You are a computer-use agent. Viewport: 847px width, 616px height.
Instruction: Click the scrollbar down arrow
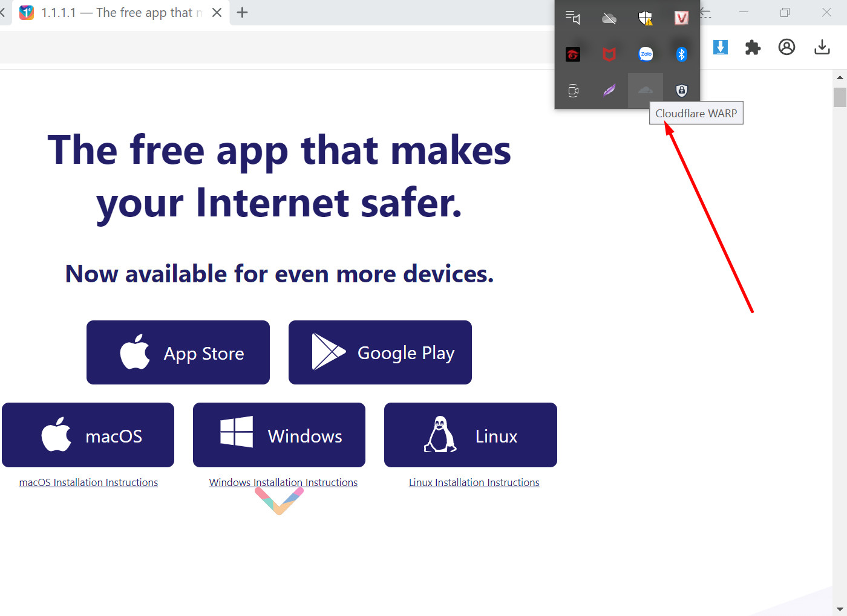coord(839,609)
